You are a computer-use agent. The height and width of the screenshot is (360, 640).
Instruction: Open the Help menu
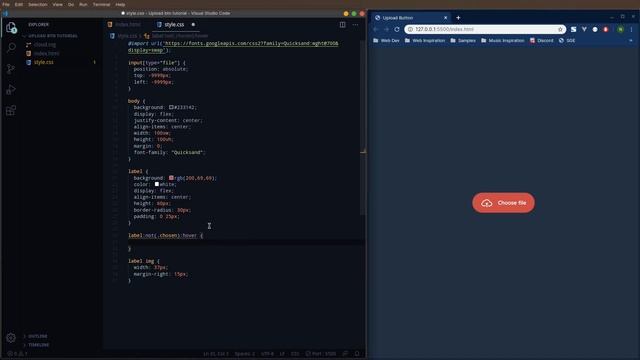click(x=120, y=4)
